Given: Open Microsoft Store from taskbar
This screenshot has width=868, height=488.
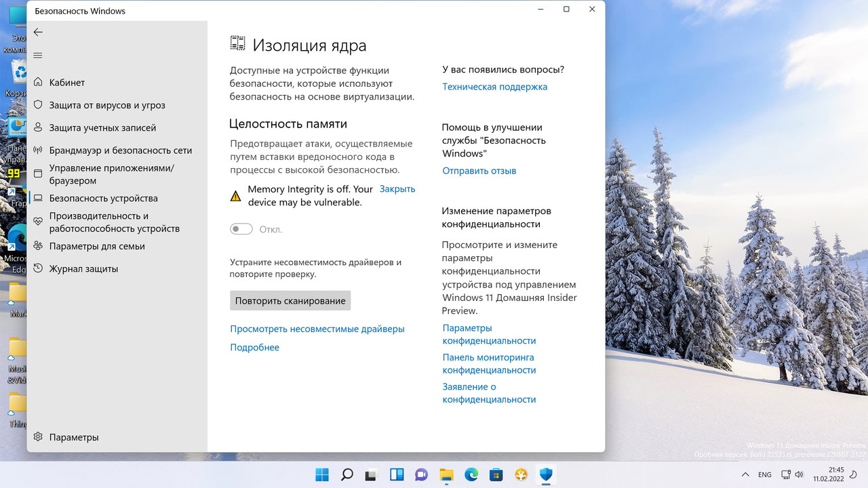Looking at the screenshot, I should point(496,474).
